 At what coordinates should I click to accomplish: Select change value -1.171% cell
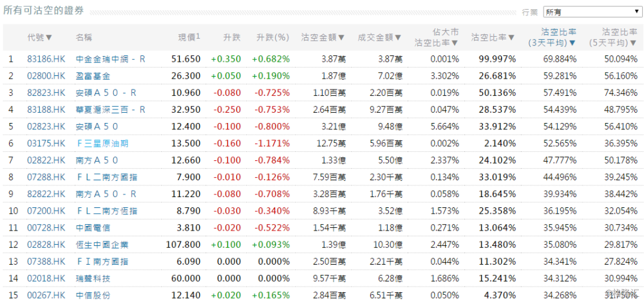[x=272, y=144]
